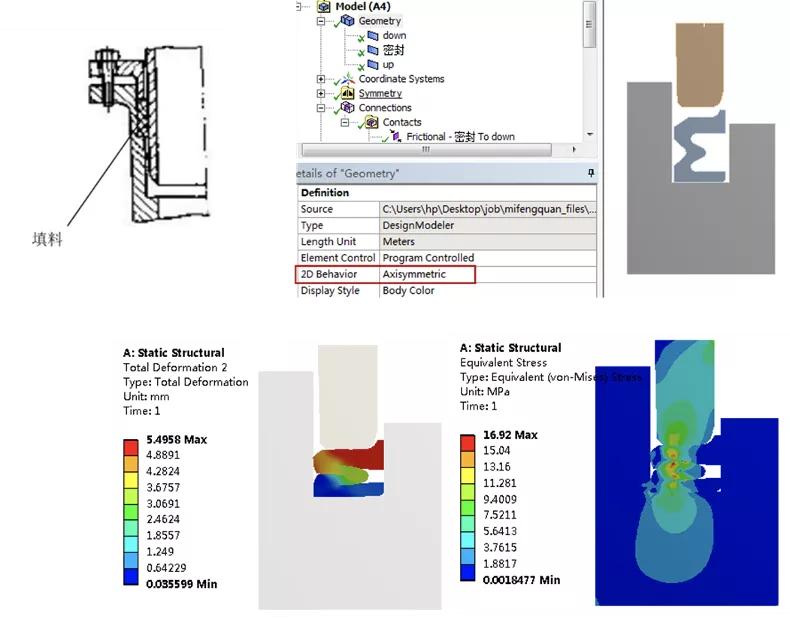790x618 pixels.
Task: Click the 'Element Control' property label
Action: click(338, 258)
